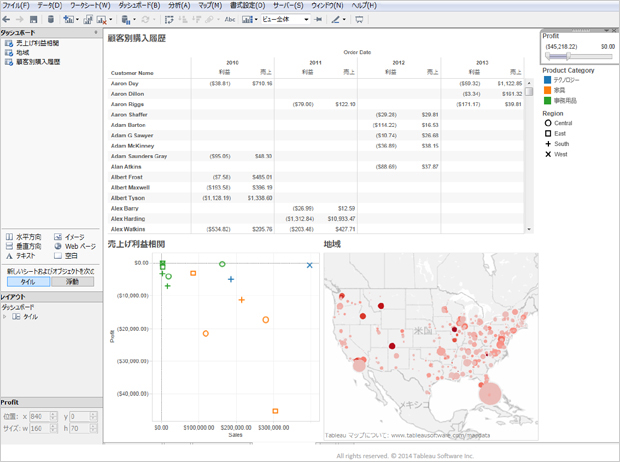Click the blue テクノロジー color swatch
620x462 pixels.
coord(547,80)
